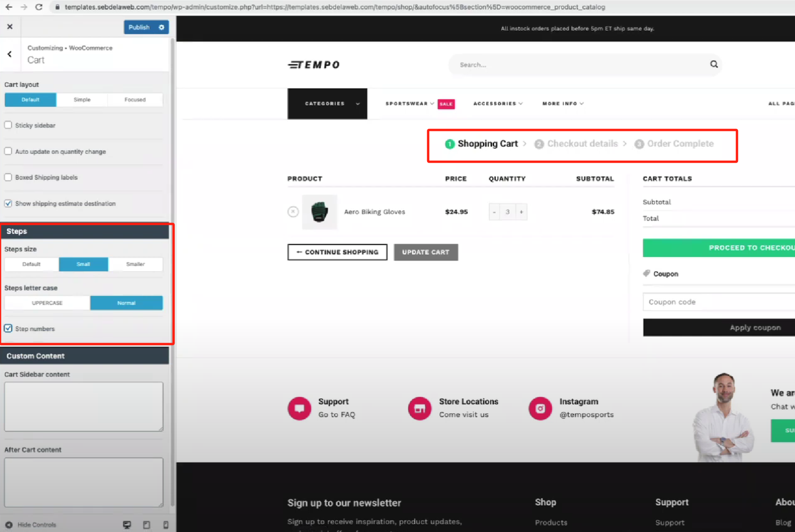795x532 pixels.
Task: Click the Support speech bubble icon
Action: [x=299, y=408]
